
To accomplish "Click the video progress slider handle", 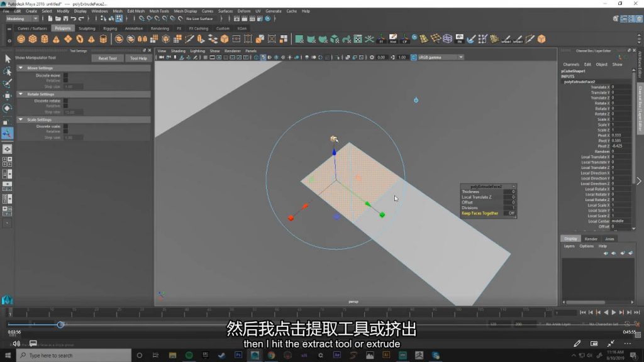I will point(60,325).
